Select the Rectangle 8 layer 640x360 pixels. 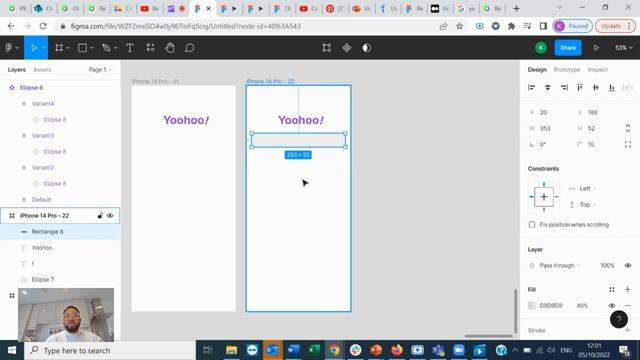(x=60, y=231)
